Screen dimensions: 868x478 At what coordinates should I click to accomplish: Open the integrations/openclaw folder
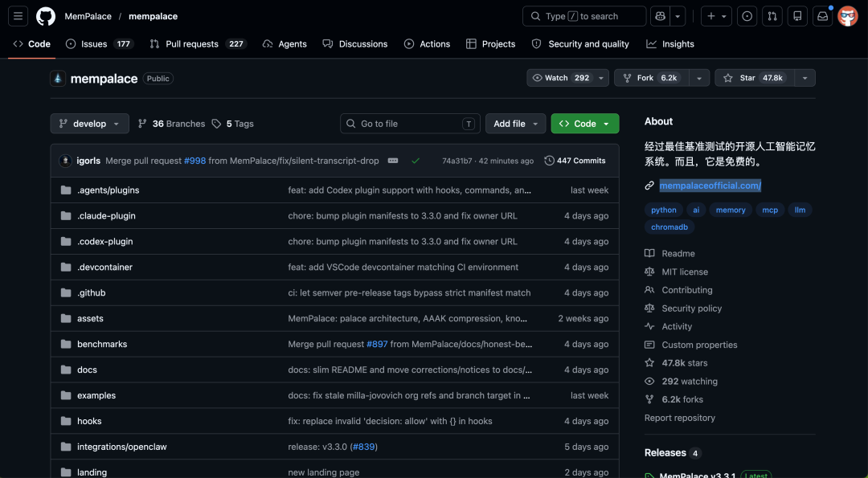tap(122, 447)
